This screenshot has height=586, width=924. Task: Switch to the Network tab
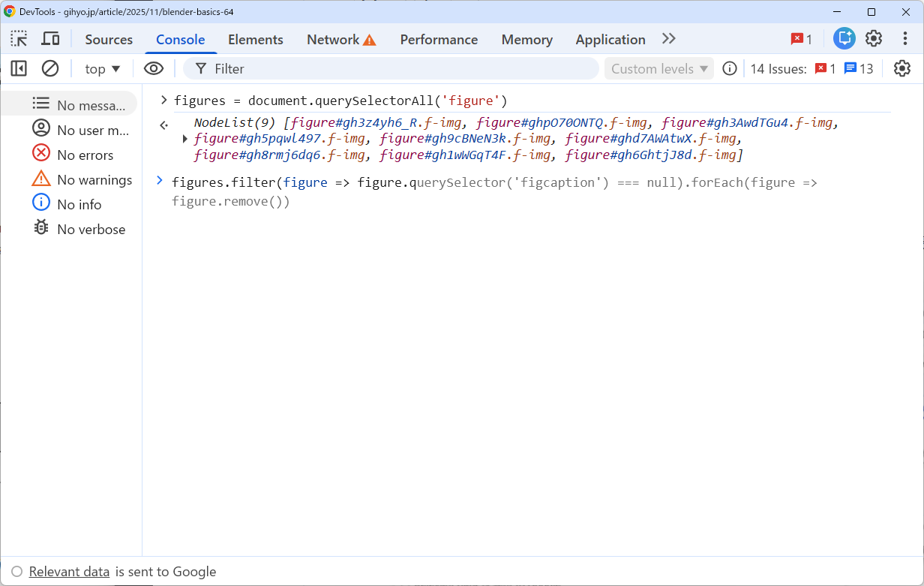340,39
